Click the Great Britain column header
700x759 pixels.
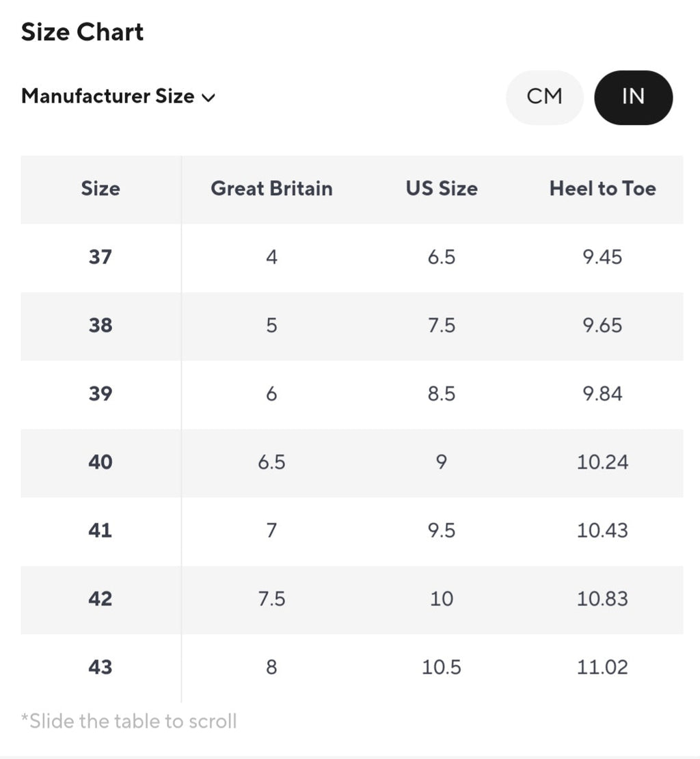271,189
